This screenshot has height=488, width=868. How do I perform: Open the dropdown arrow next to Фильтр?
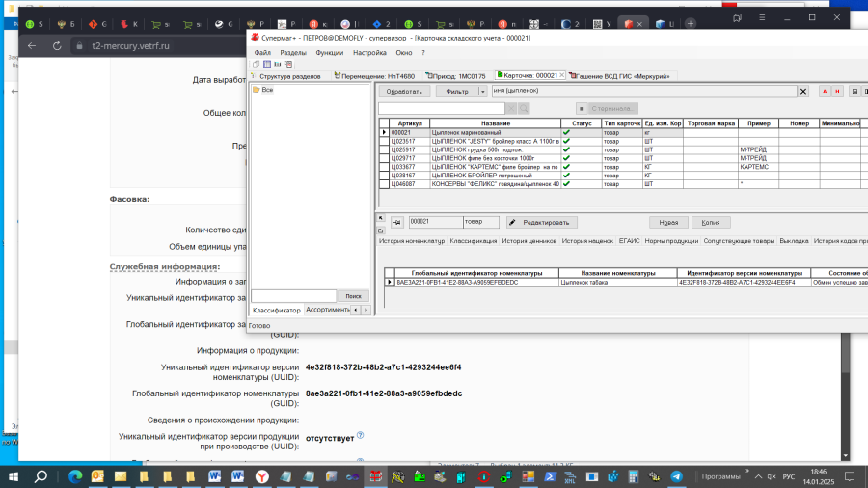click(x=483, y=92)
